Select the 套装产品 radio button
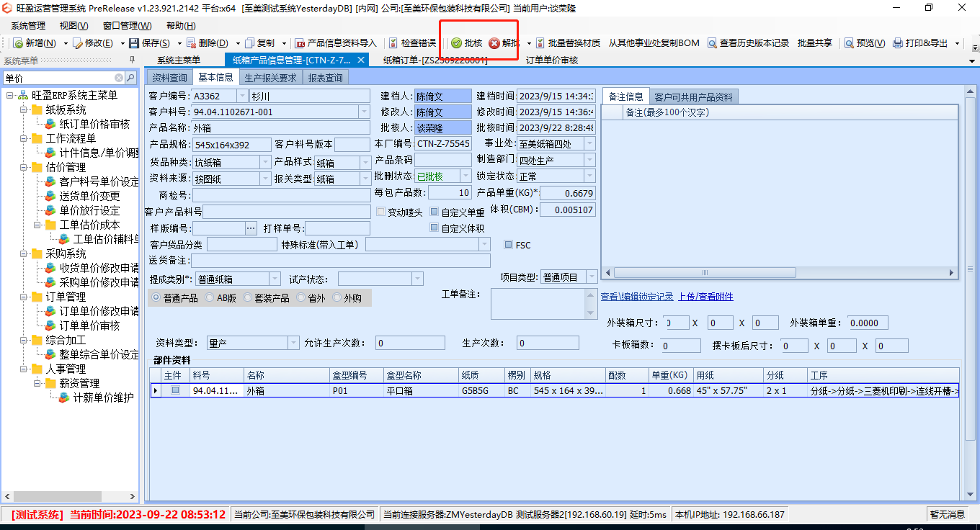 pos(247,297)
